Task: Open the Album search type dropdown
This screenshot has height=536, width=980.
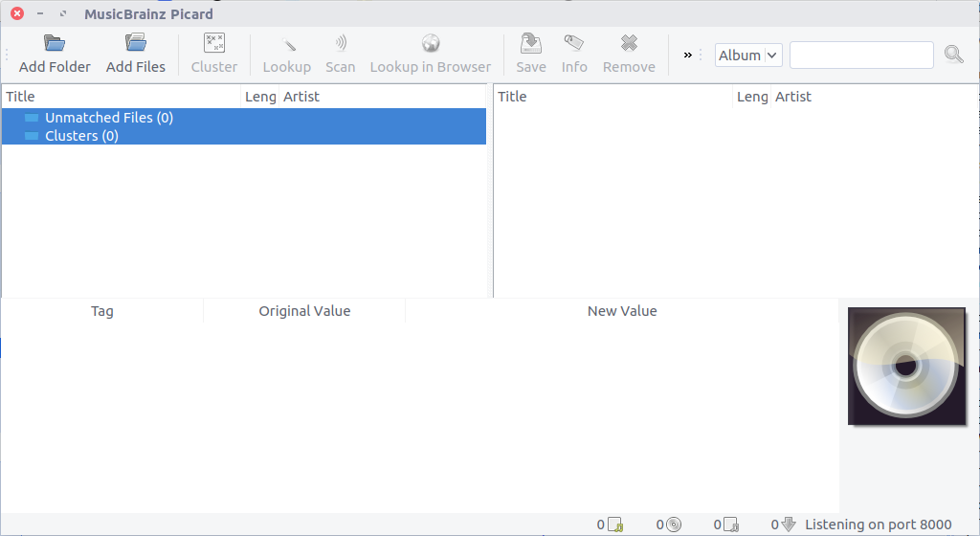Action: [x=748, y=56]
